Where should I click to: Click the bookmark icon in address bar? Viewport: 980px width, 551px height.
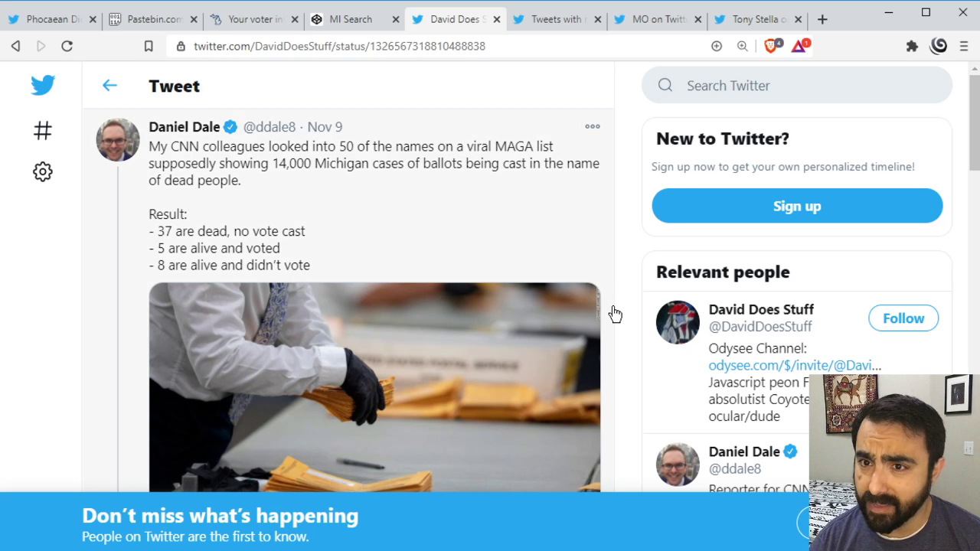pos(149,46)
